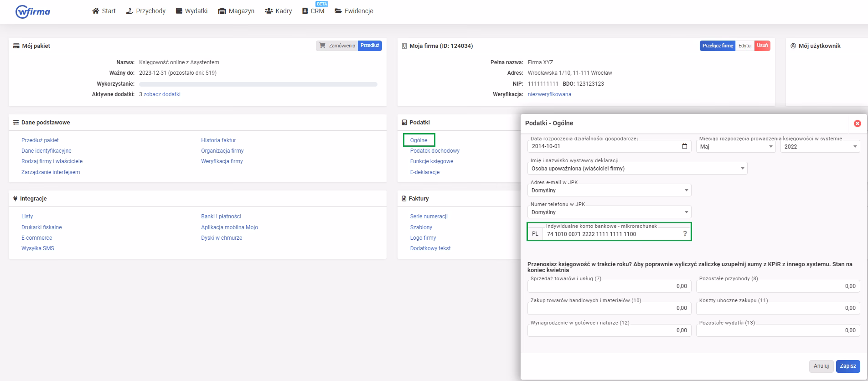Open the Przychody menu
The width and height of the screenshot is (868, 381).
tap(146, 11)
